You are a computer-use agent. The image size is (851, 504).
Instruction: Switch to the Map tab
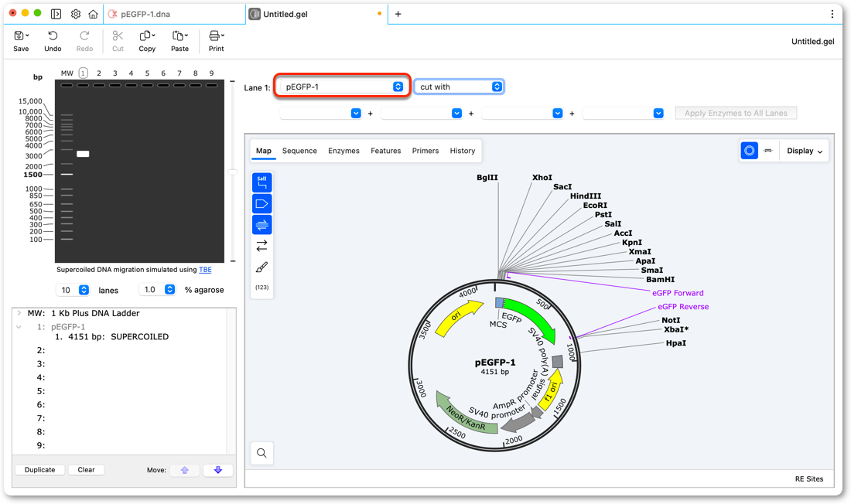(x=264, y=151)
